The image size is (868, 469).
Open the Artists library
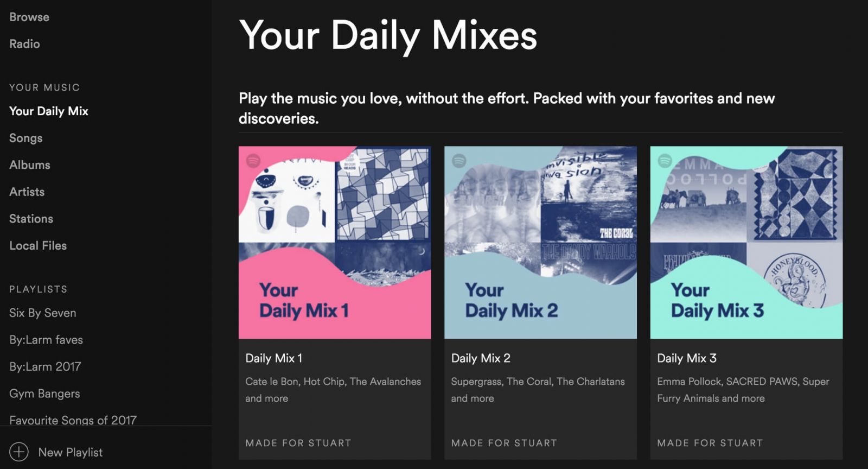(x=27, y=192)
